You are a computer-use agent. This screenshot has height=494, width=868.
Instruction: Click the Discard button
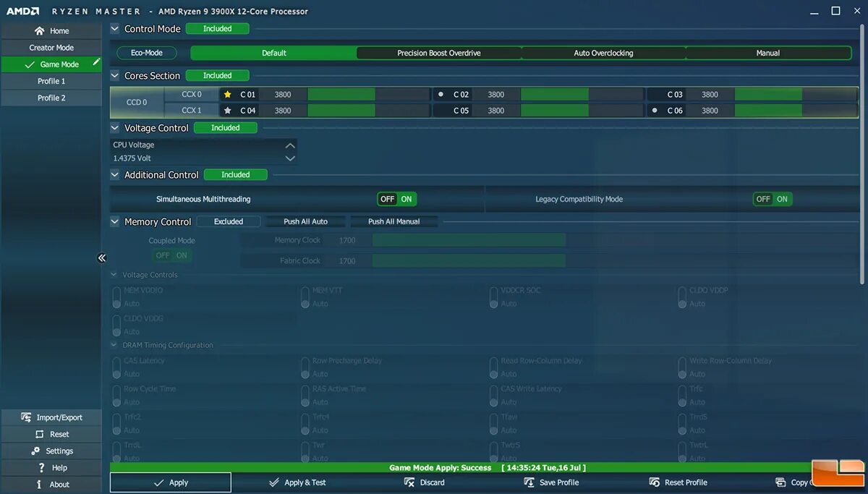click(425, 482)
